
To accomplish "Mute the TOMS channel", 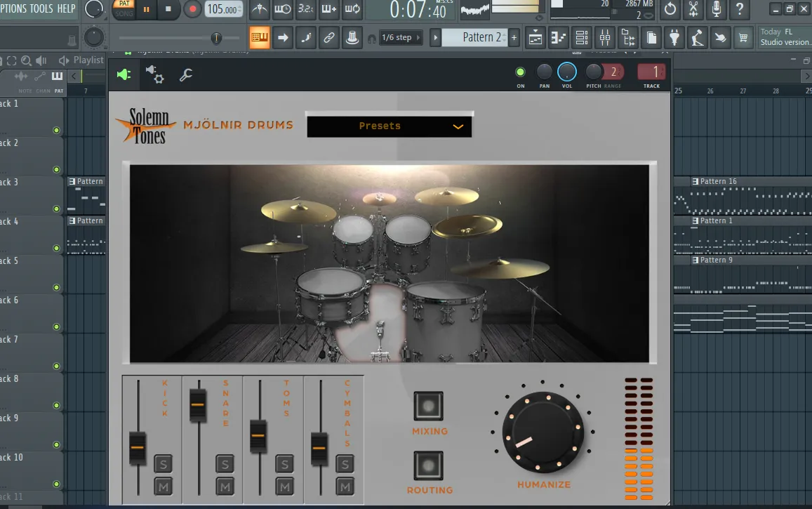I will (285, 487).
